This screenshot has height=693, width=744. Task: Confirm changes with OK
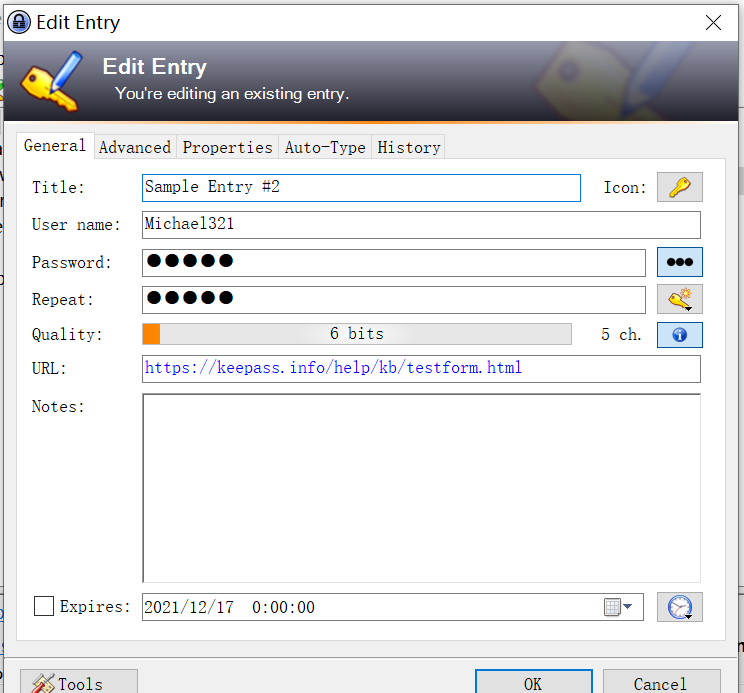534,682
